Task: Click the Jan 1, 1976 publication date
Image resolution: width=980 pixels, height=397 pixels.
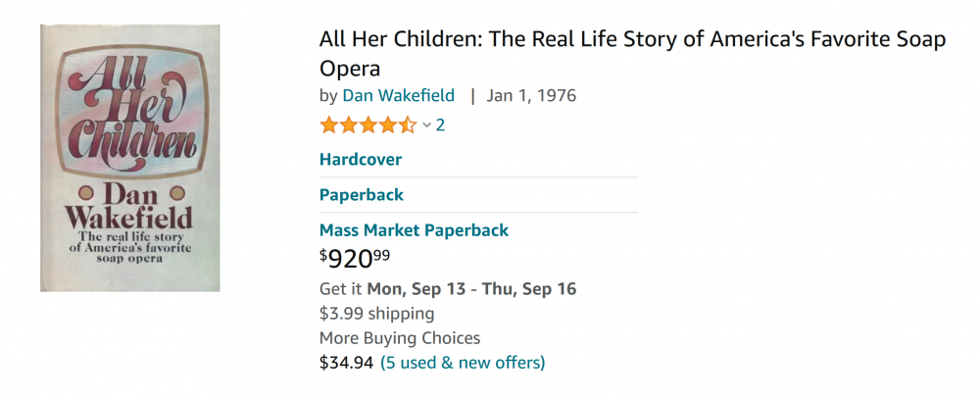Action: [x=531, y=95]
